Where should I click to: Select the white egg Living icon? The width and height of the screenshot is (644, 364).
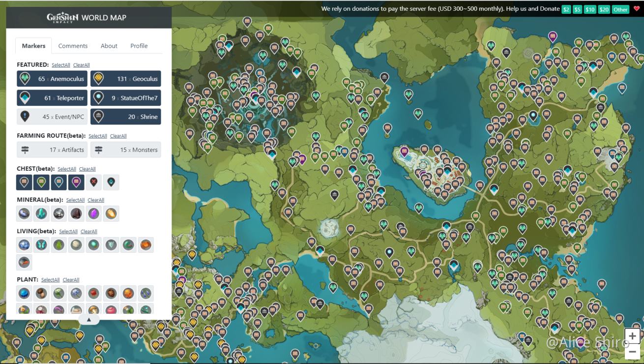click(76, 245)
